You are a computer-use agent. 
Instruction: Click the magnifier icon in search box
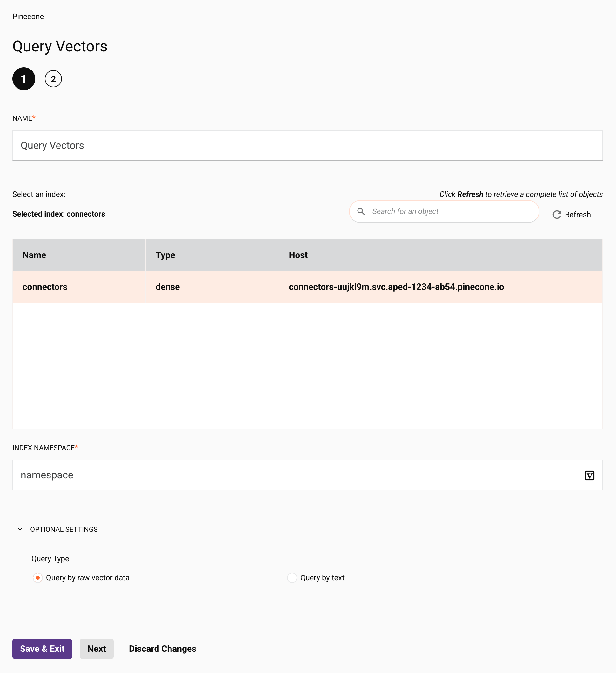pos(361,211)
